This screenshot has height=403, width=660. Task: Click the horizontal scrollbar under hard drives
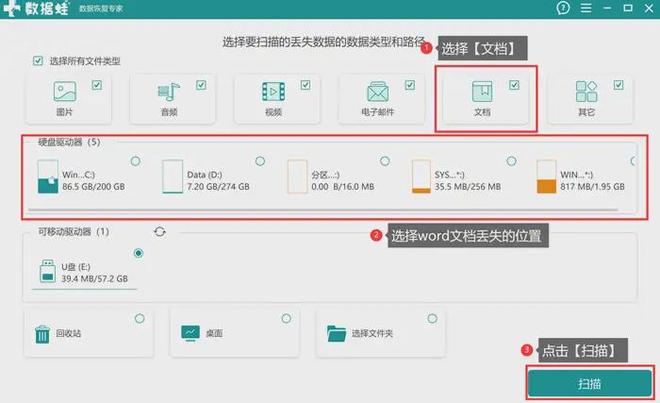tap(323, 209)
